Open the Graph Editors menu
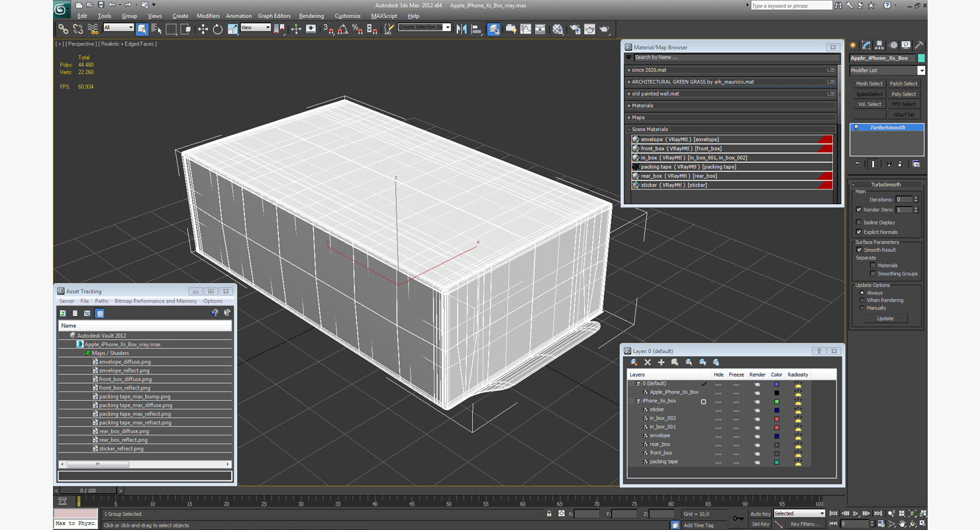 tap(274, 16)
